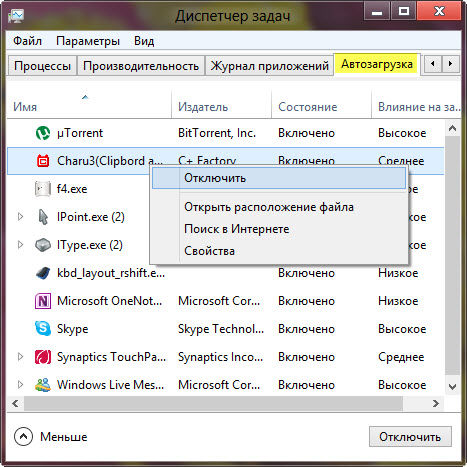467x467 pixels.
Task: Click Microsoft Cor... in the OneNote row
Action: click(x=219, y=301)
